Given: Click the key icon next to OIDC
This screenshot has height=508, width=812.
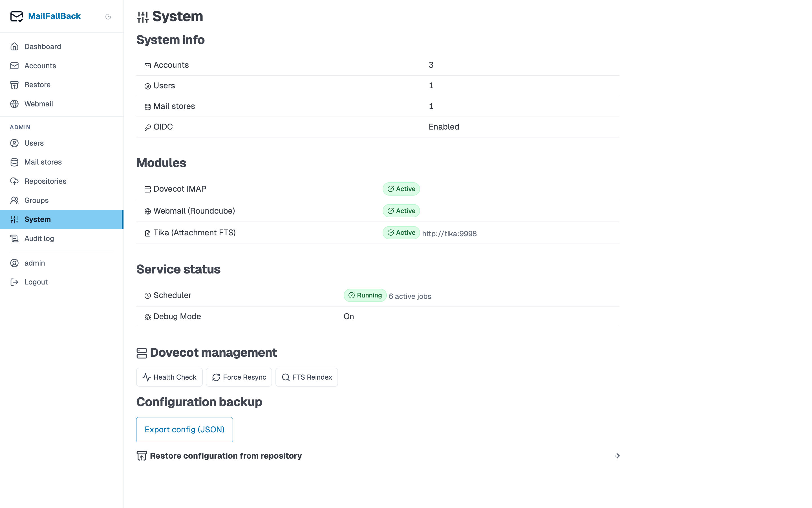Looking at the screenshot, I should click(x=148, y=127).
